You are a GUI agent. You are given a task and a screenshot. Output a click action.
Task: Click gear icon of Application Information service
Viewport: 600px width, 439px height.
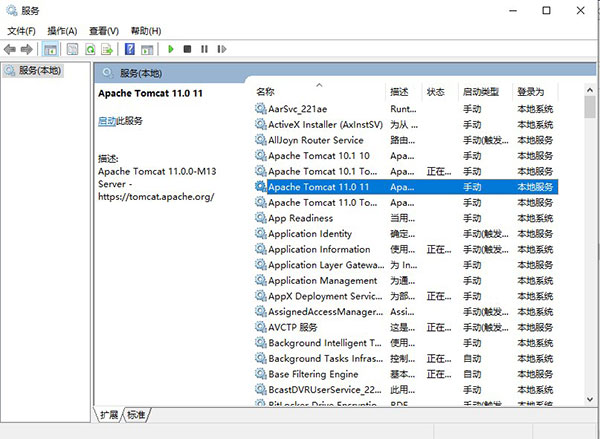coord(261,249)
